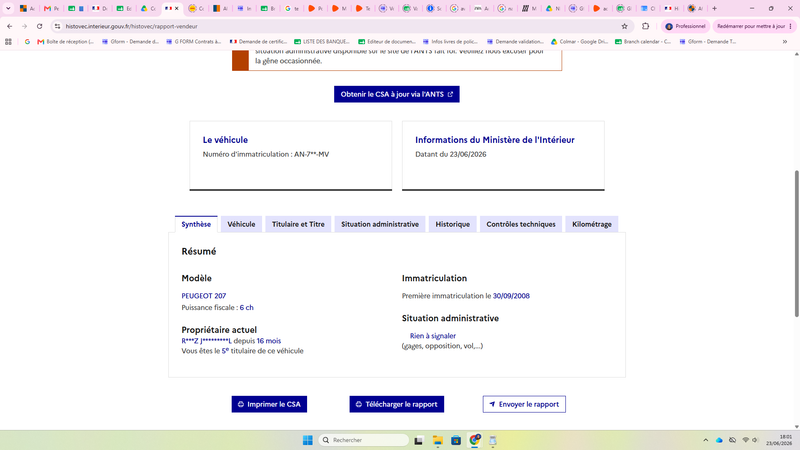800x450 pixels.
Task: Expand hidden bookmarks with the chevron
Action: click(x=785, y=42)
